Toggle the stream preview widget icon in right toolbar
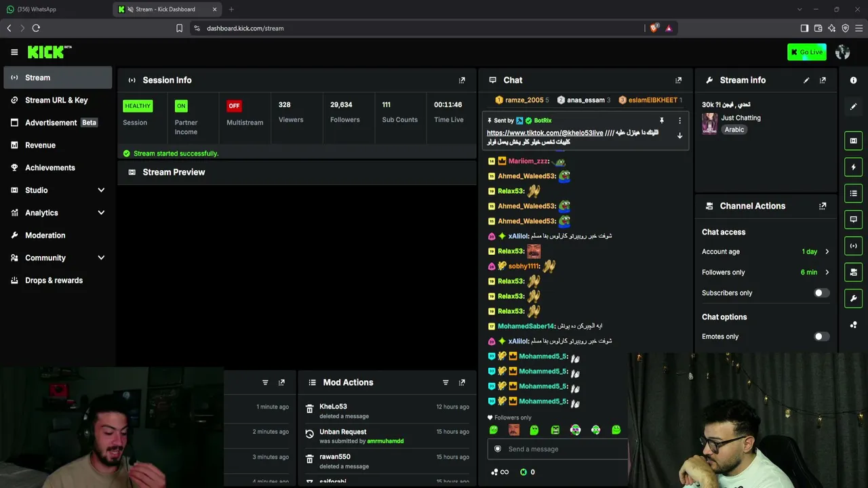868x488 pixels. [853, 141]
